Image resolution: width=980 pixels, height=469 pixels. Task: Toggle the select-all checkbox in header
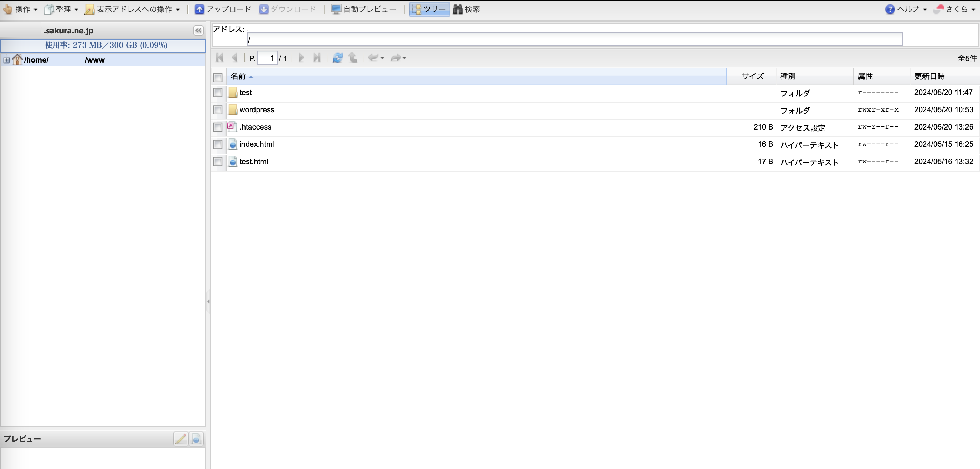[218, 77]
